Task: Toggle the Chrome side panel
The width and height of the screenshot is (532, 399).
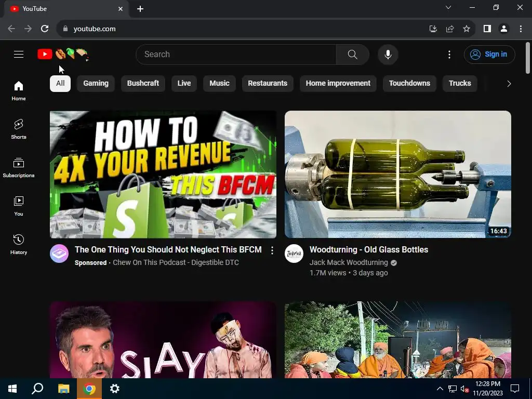Action: 487,29
